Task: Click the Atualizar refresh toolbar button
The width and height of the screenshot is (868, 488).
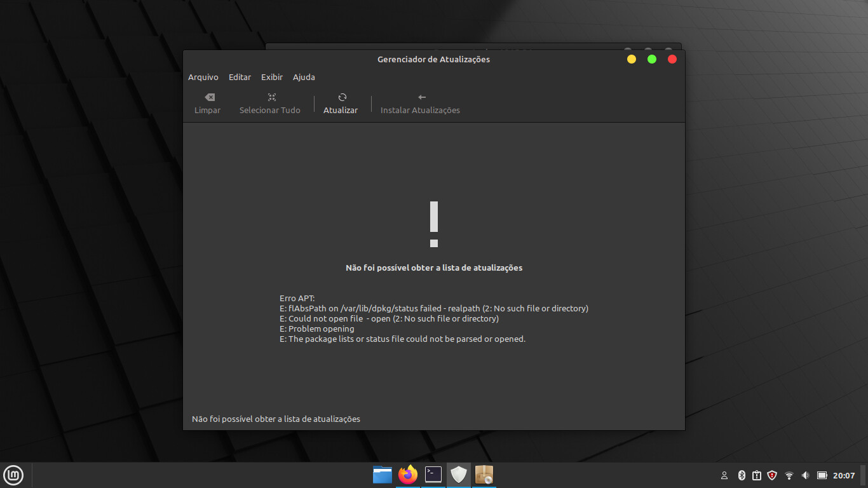Action: [x=341, y=104]
